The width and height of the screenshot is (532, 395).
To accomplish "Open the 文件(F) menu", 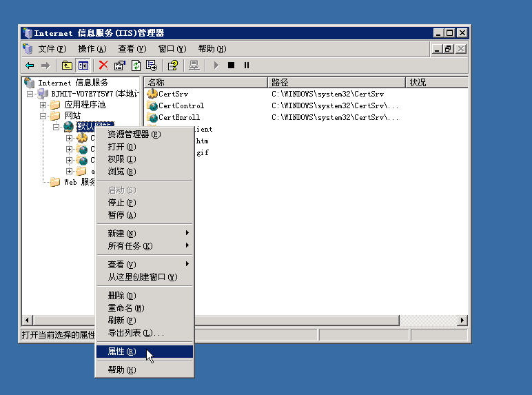I will click(x=52, y=49).
